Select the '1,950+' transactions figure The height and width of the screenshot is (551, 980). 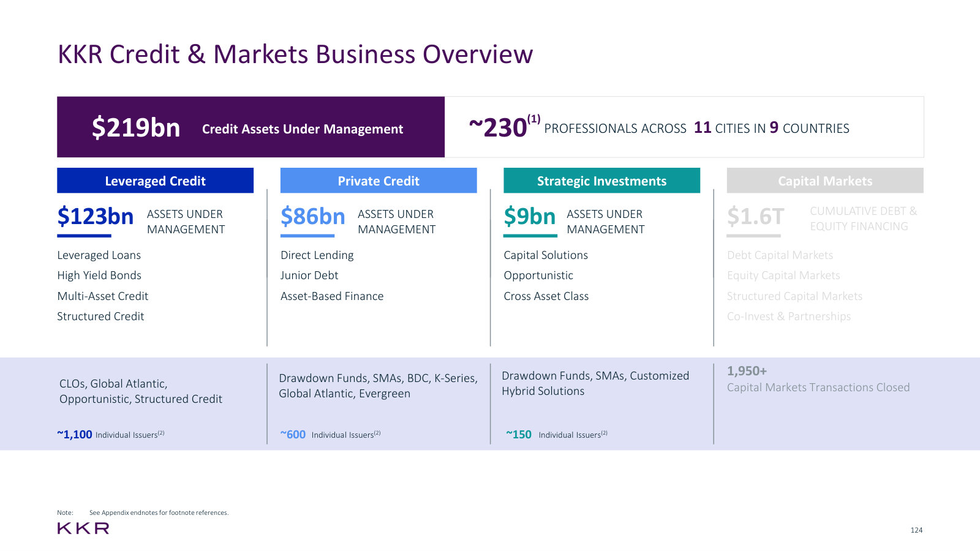point(747,371)
